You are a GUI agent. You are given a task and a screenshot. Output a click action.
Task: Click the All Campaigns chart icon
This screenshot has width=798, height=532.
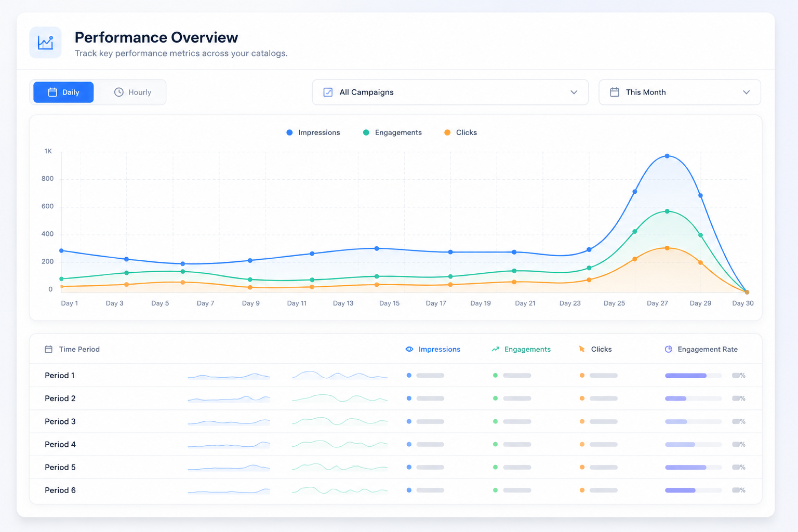(x=328, y=92)
